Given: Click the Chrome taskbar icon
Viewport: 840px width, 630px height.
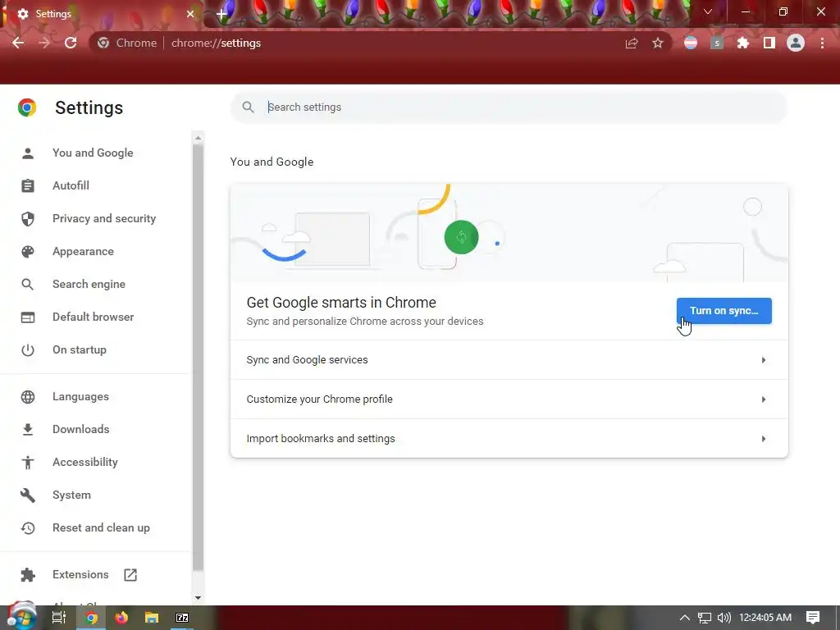Looking at the screenshot, I should click(x=92, y=618).
